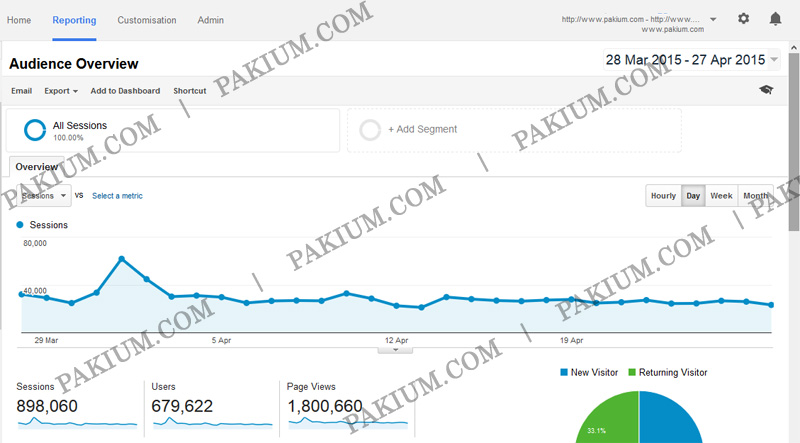This screenshot has height=443, width=800.
Task: Switch chart view to Day
Action: 692,196
